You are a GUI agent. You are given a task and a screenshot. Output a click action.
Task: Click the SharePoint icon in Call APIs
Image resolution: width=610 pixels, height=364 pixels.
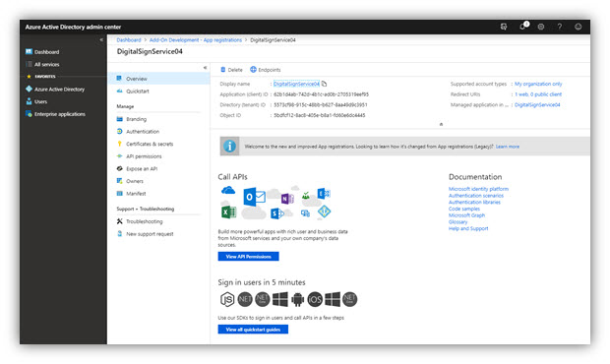[x=276, y=213]
